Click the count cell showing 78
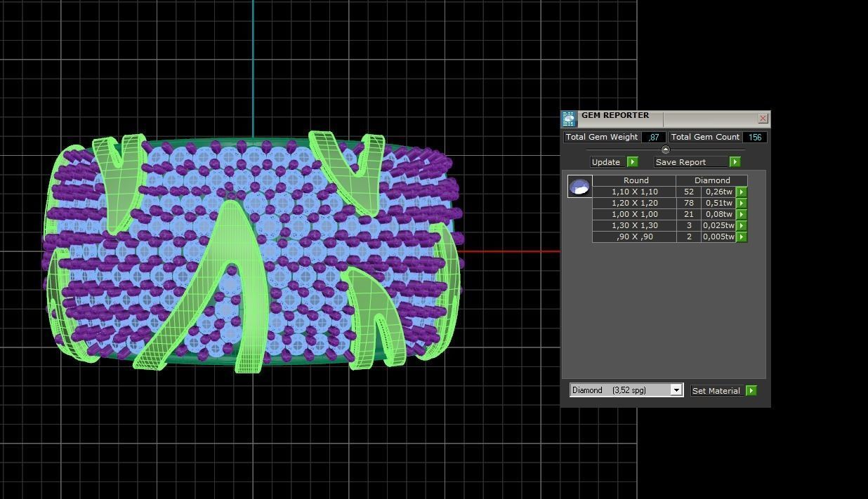868x499 pixels. tap(689, 203)
